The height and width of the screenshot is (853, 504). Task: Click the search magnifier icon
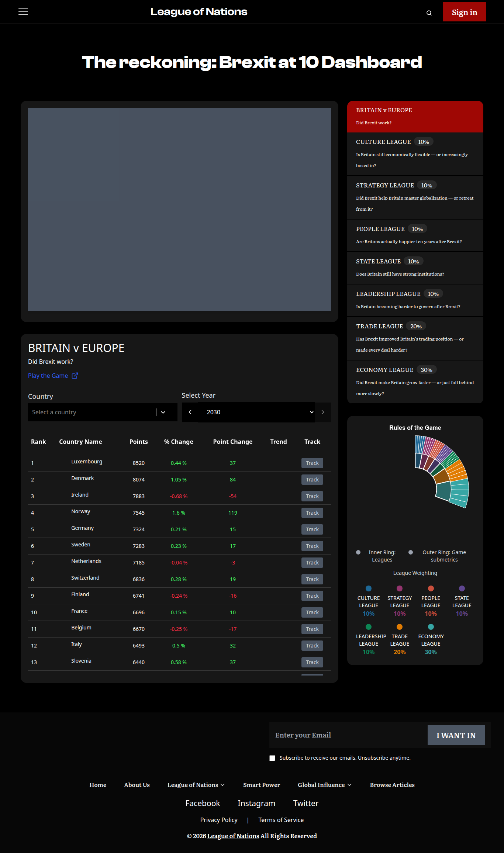pyautogui.click(x=429, y=13)
